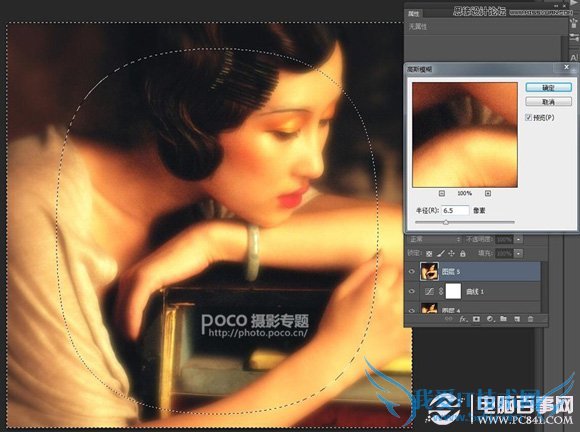Screen dimensions: 580x432
Task: Click the mask link chain icon on 曲线 1
Action: [441, 291]
